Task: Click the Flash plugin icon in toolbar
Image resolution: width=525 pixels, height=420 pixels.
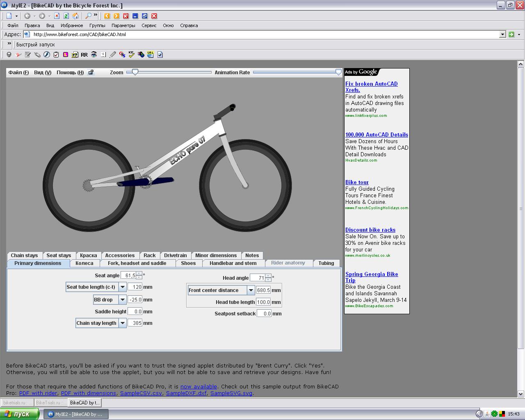Action: point(47,55)
